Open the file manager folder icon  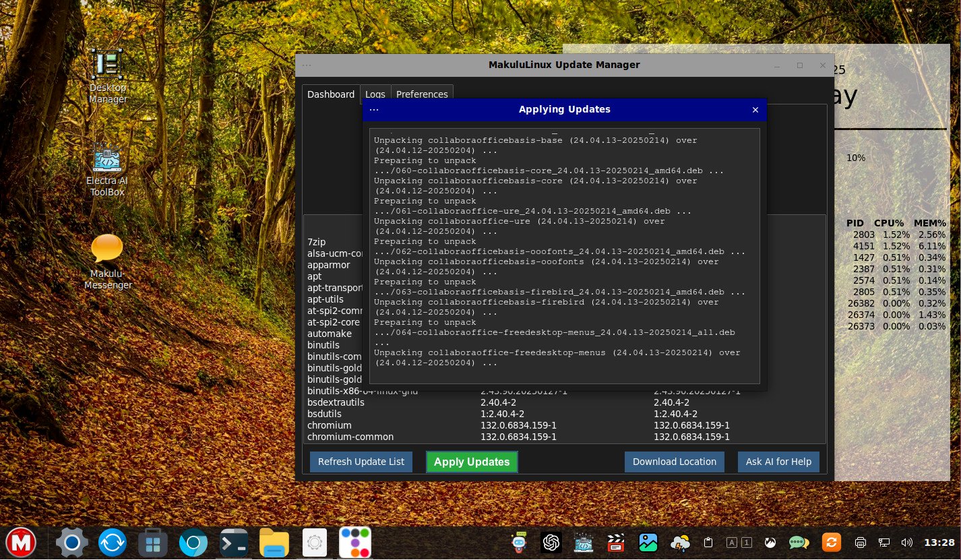pyautogui.click(x=274, y=542)
